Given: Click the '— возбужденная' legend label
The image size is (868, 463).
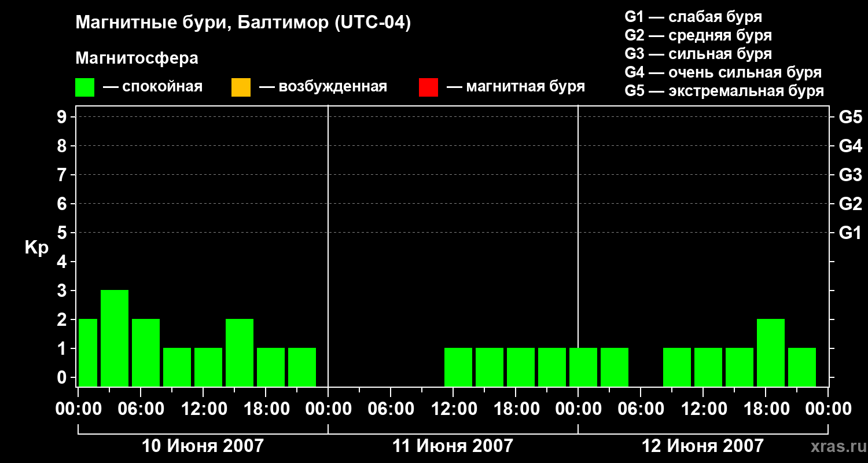Looking at the screenshot, I should pyautogui.click(x=323, y=87).
